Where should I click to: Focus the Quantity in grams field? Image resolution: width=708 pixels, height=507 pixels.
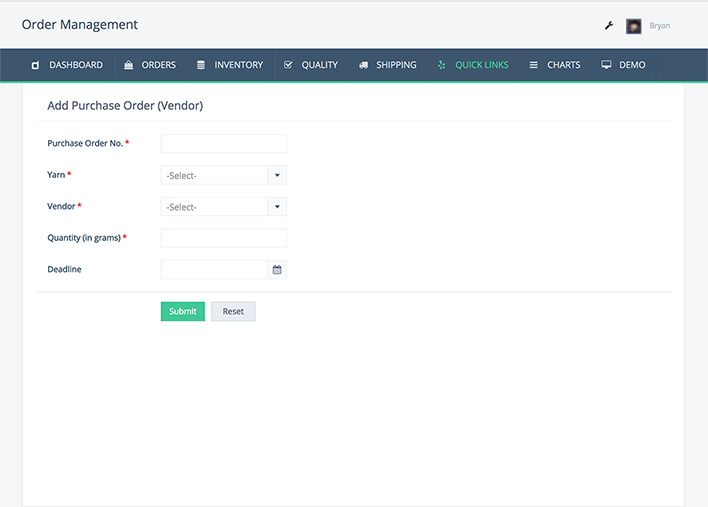pos(224,238)
